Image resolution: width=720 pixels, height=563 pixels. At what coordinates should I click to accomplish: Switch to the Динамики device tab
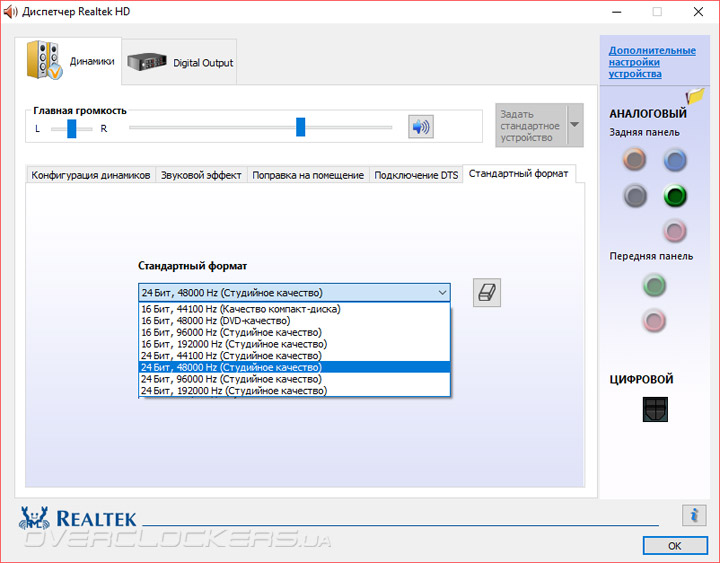click(x=68, y=61)
